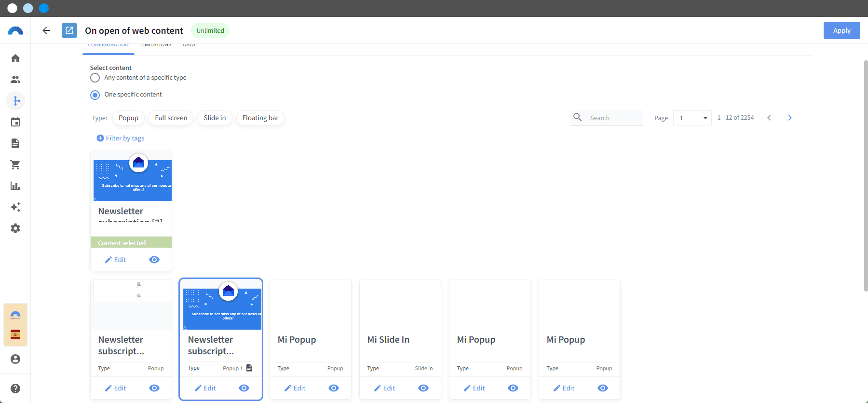
Task: Switch to the Limitations tab
Action: [x=156, y=46]
